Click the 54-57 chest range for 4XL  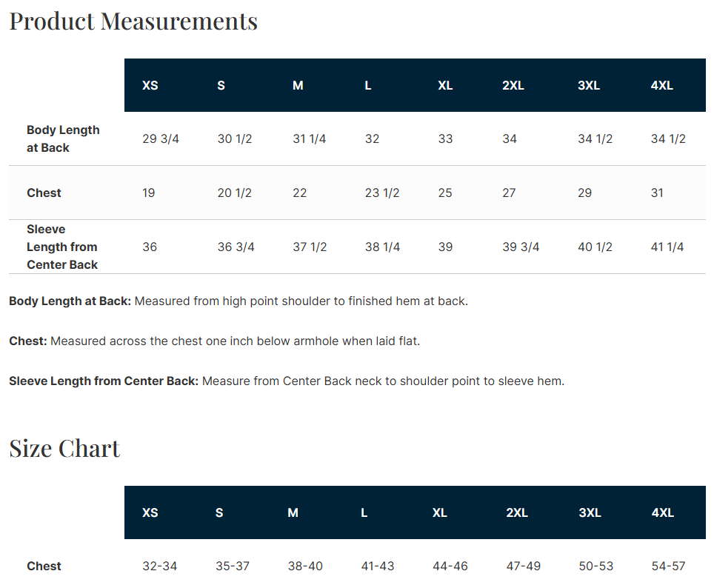[x=668, y=566]
